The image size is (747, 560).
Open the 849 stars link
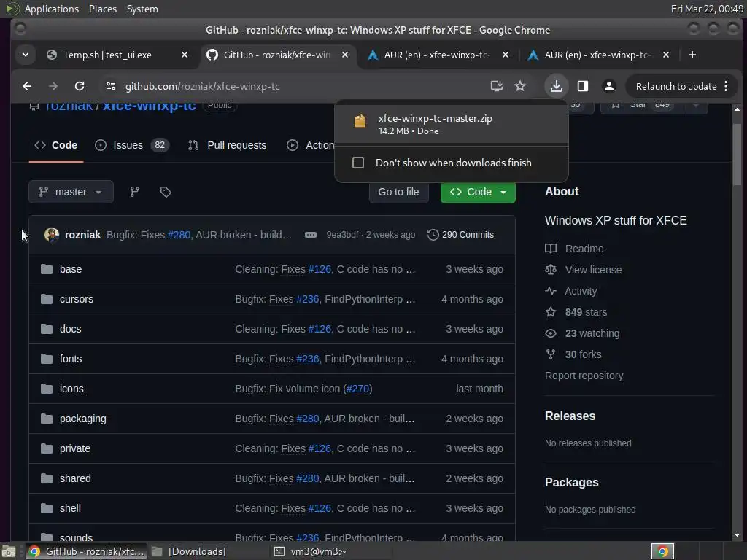click(576, 312)
